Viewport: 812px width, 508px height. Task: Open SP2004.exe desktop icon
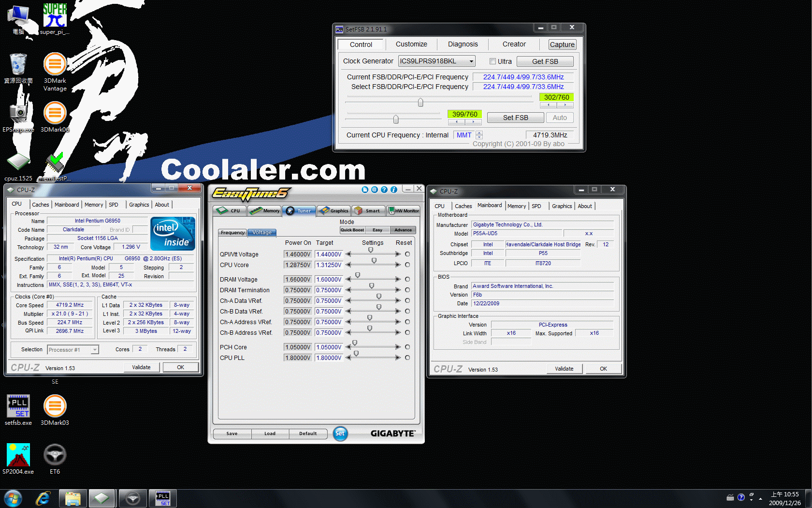pos(18,459)
